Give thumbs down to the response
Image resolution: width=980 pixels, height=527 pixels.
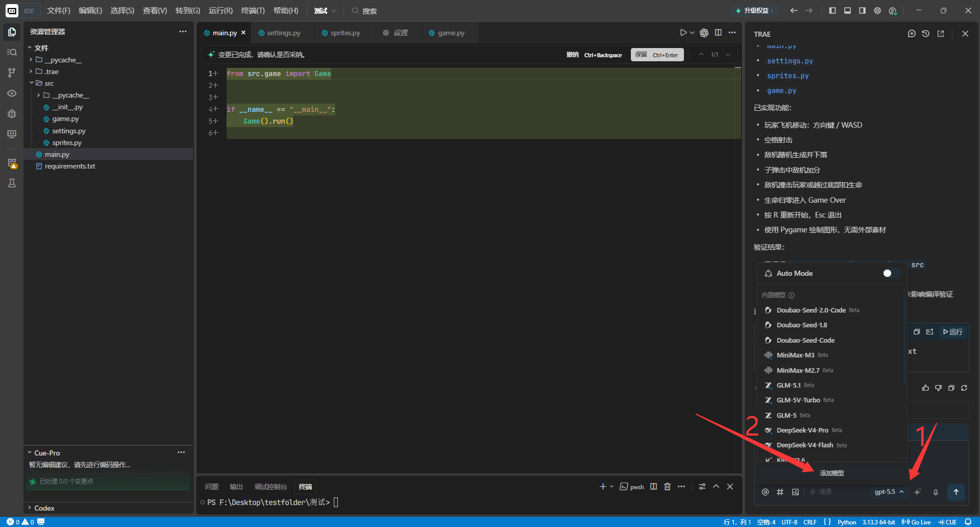pos(938,388)
